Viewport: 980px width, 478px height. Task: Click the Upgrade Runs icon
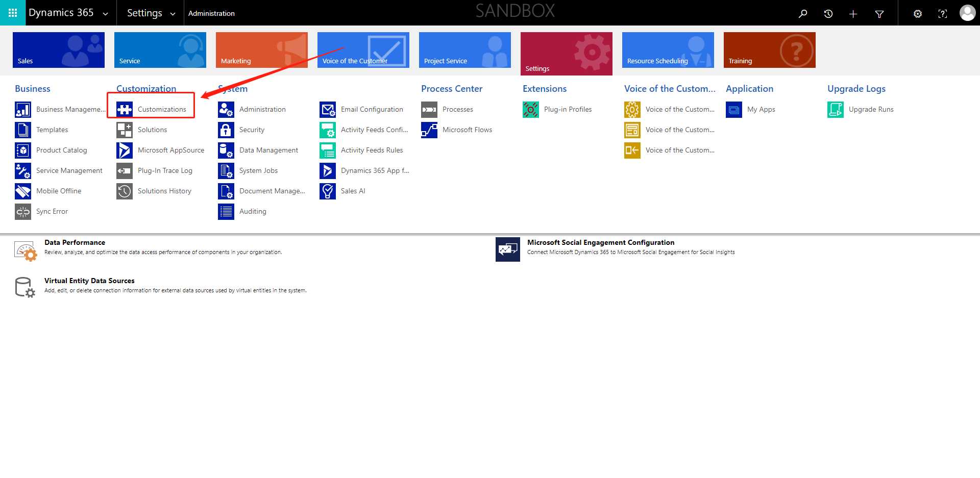pyautogui.click(x=836, y=110)
